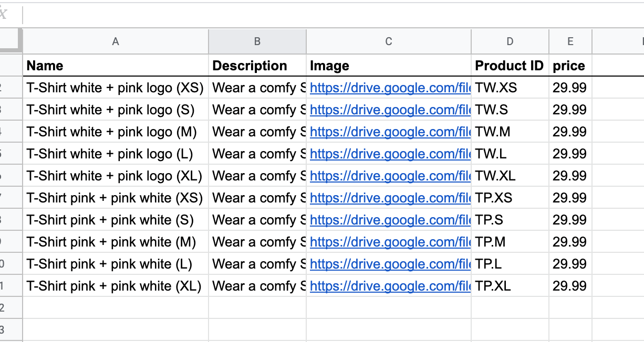Open Drive link in TP.S row

click(x=390, y=220)
